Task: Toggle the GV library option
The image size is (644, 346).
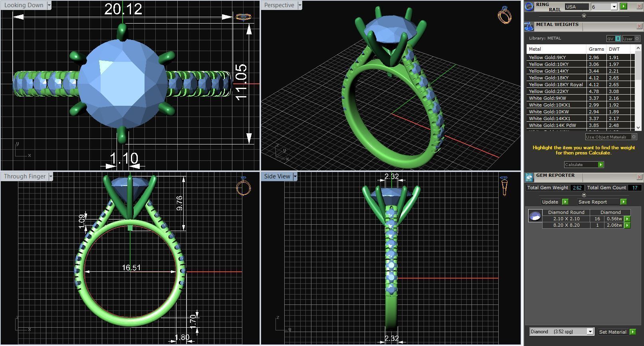Action: 614,39
